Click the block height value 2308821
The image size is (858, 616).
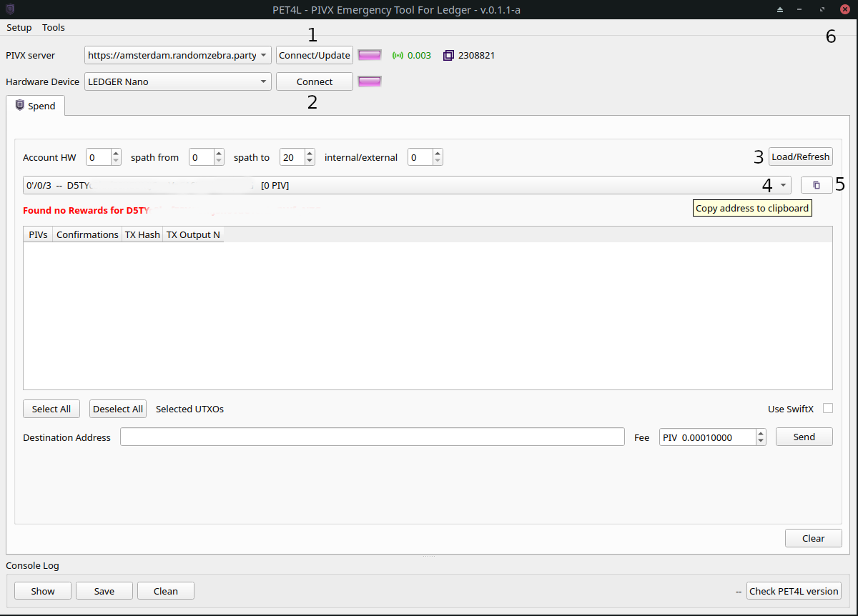pos(477,55)
